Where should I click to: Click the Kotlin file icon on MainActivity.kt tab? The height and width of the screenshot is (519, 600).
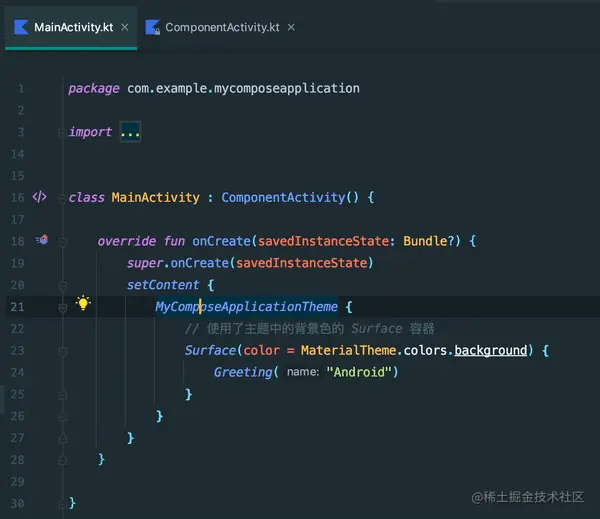click(x=21, y=27)
